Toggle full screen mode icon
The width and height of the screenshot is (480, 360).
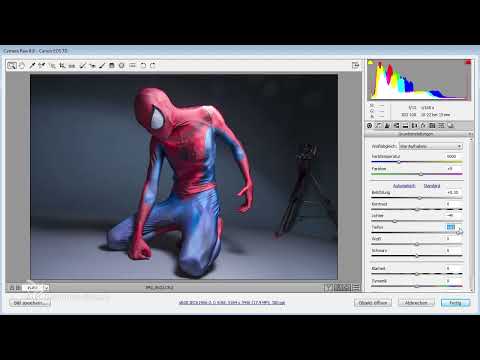click(x=356, y=65)
